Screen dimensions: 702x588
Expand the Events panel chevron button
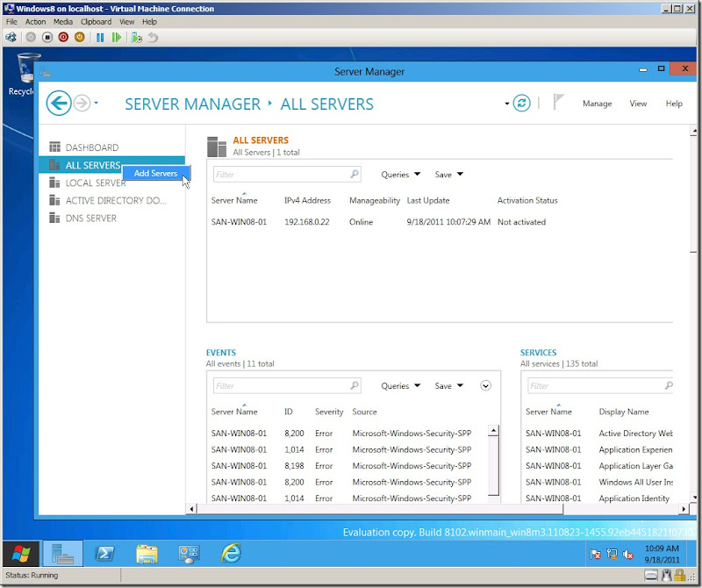point(486,385)
